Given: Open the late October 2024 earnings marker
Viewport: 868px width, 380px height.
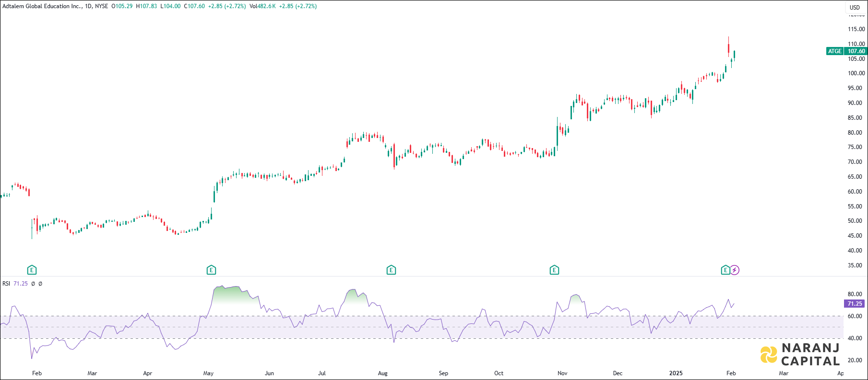Looking at the screenshot, I should 554,270.
